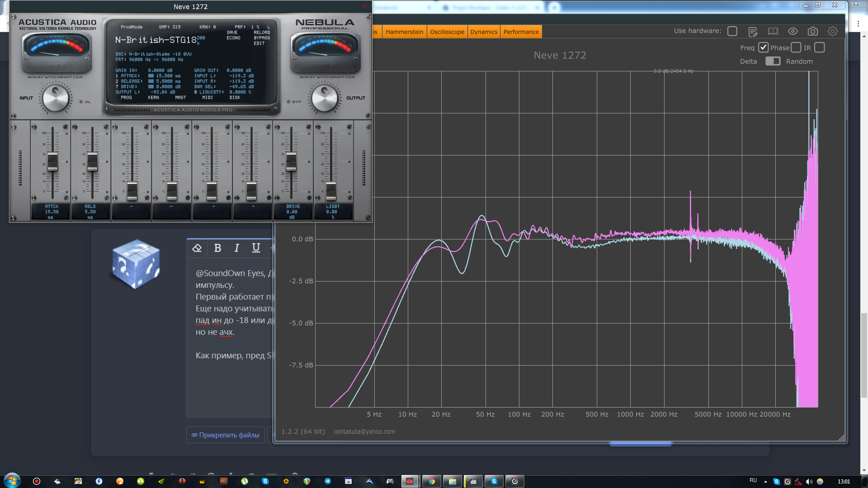Enable the Use hardware checkbox
The height and width of the screenshot is (488, 868).
732,31
